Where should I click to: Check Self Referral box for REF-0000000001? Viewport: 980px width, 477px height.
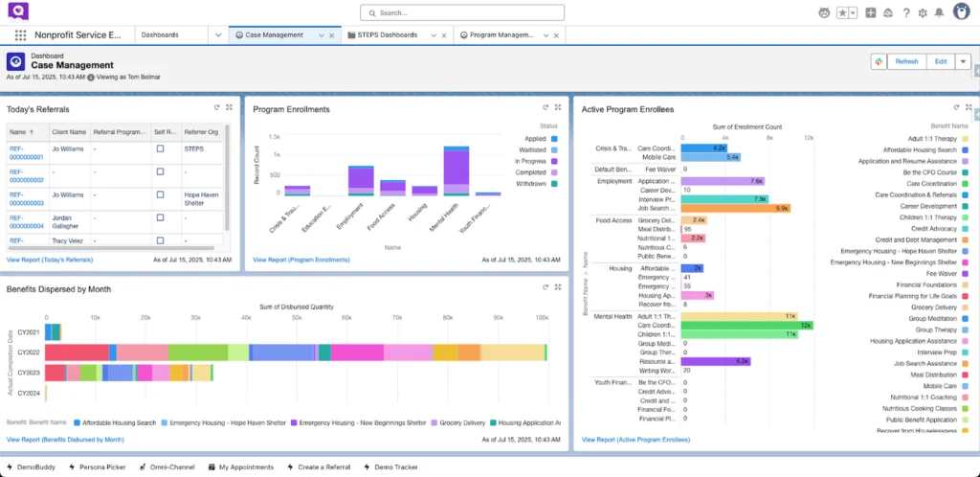click(x=161, y=149)
